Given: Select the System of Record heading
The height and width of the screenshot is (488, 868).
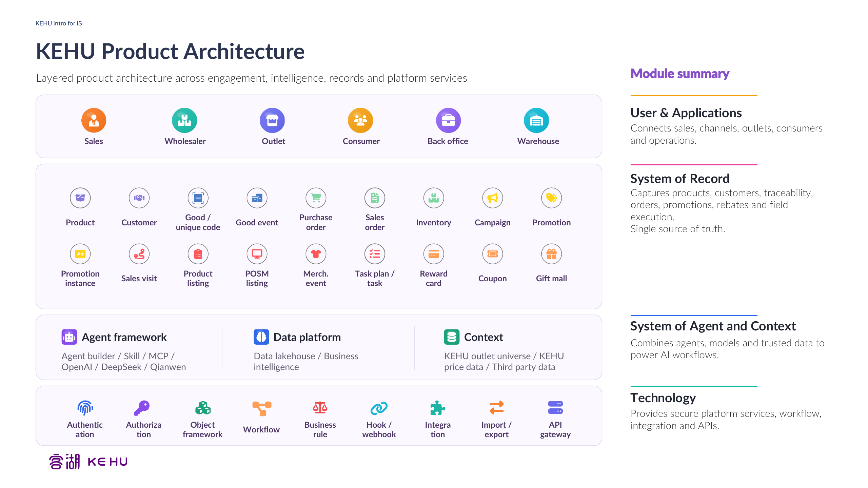Looking at the screenshot, I should 680,179.
